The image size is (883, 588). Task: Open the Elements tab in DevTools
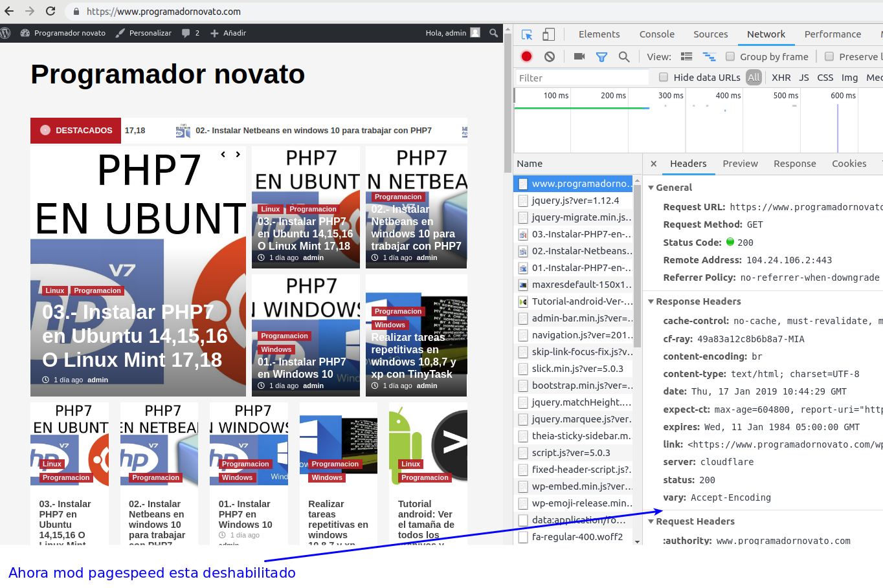[x=599, y=34]
